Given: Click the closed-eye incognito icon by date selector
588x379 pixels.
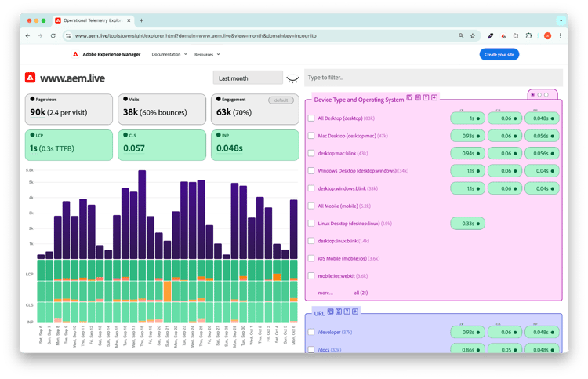Looking at the screenshot, I should click(293, 78).
